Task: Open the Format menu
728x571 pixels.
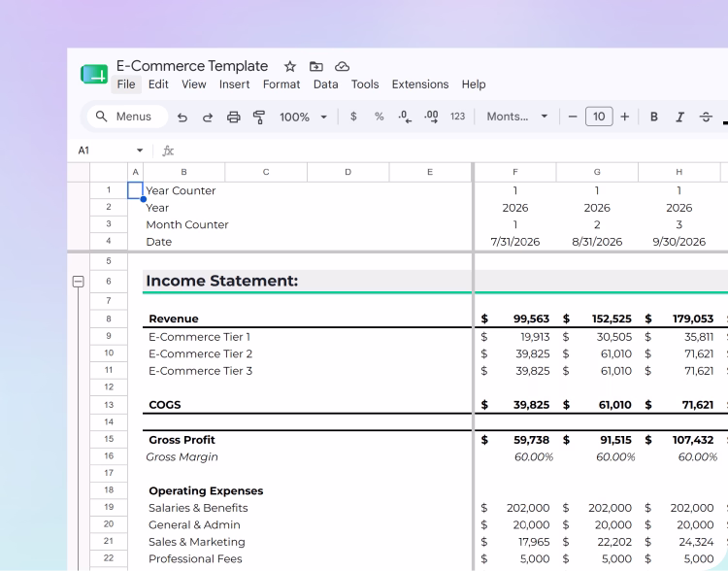Action: pyautogui.click(x=281, y=84)
